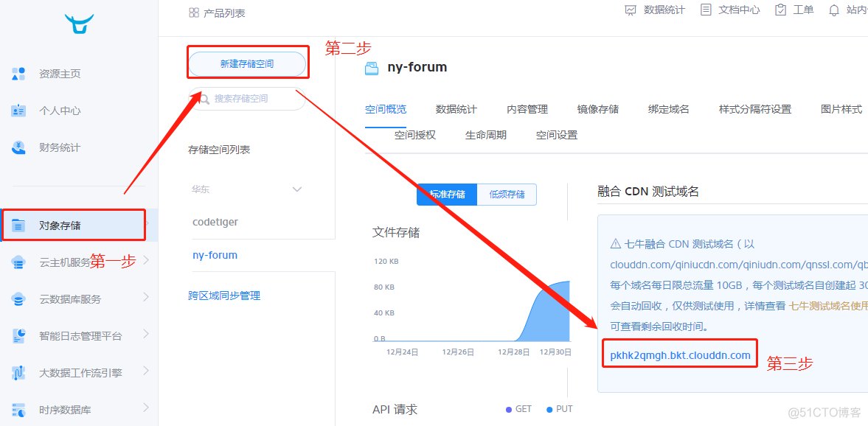Viewport: 868px width, 426px height.
Task: Open the 工单 clipboard icon
Action: click(780, 10)
